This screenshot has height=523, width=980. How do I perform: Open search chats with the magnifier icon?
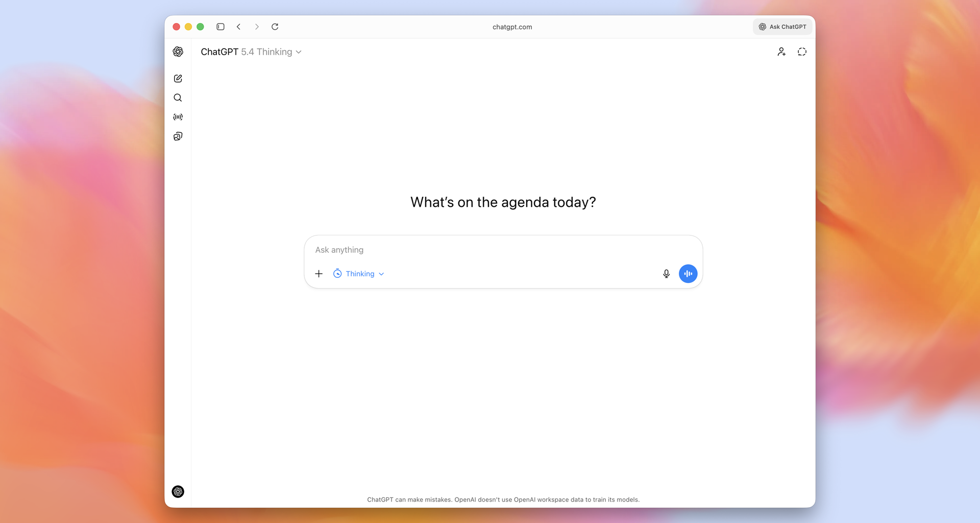178,98
